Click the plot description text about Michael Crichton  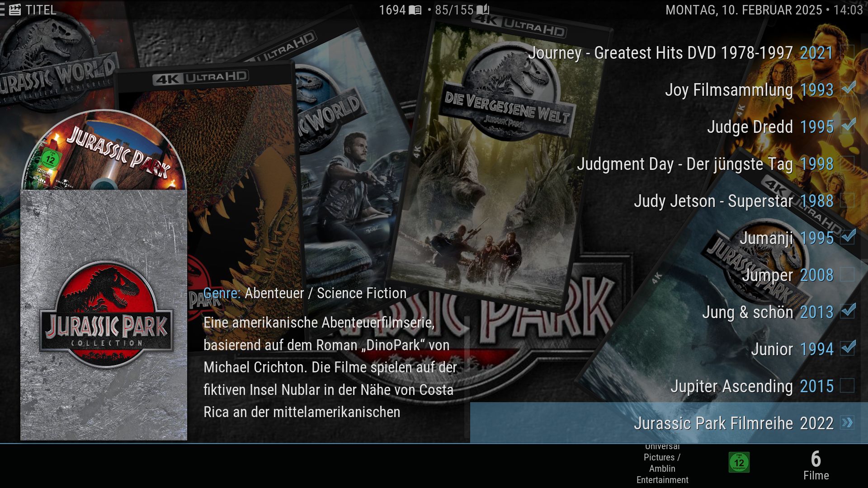tap(330, 367)
